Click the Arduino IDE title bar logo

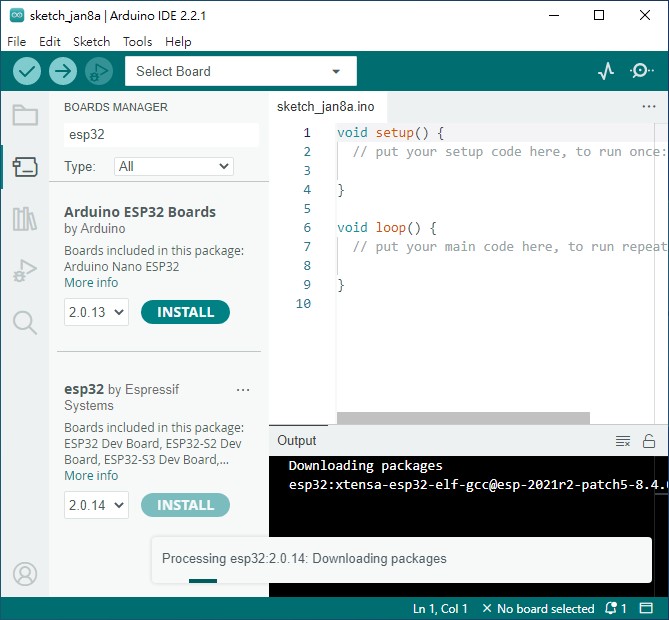17,15
